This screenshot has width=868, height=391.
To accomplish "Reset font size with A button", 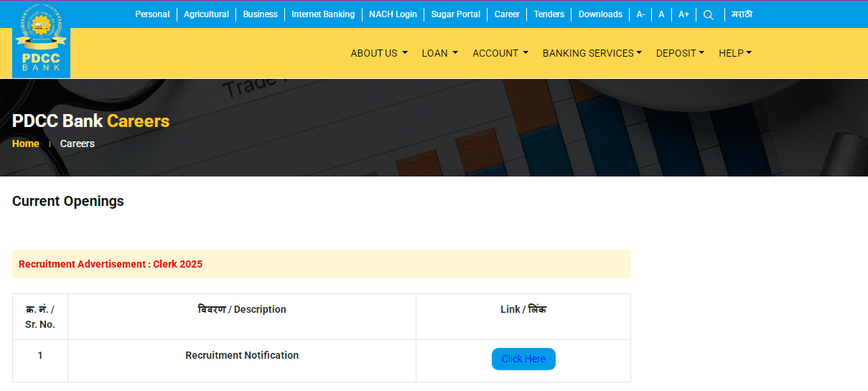I will pyautogui.click(x=661, y=14).
